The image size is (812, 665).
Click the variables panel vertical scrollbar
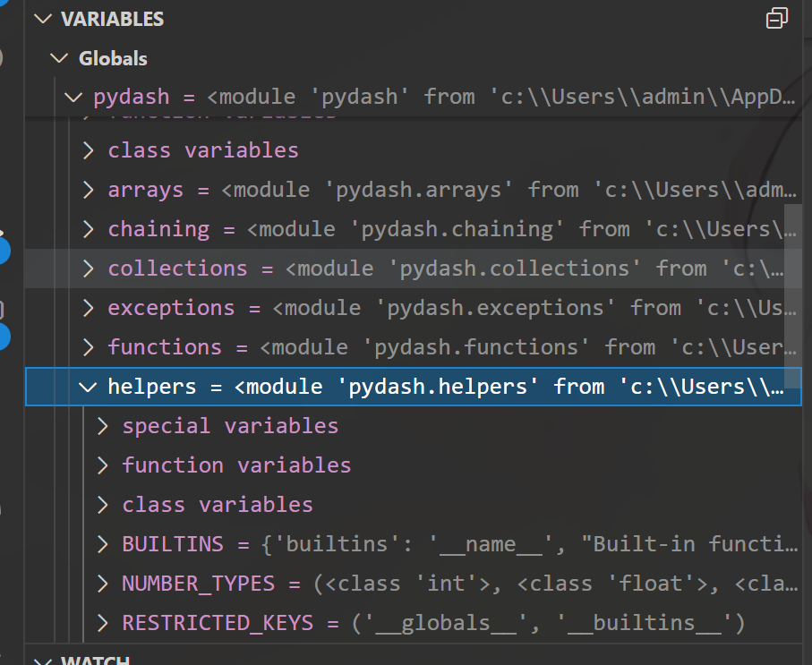point(793,296)
